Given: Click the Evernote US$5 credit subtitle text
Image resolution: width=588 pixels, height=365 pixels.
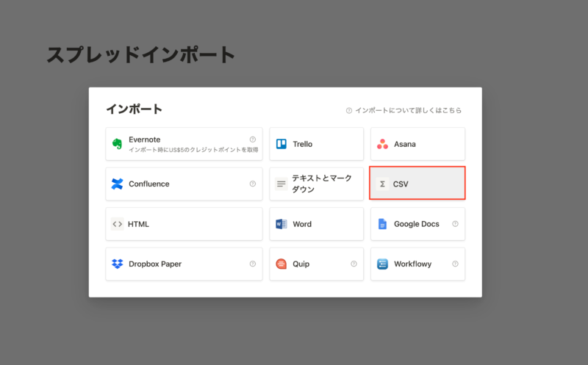Looking at the screenshot, I should 193,150.
